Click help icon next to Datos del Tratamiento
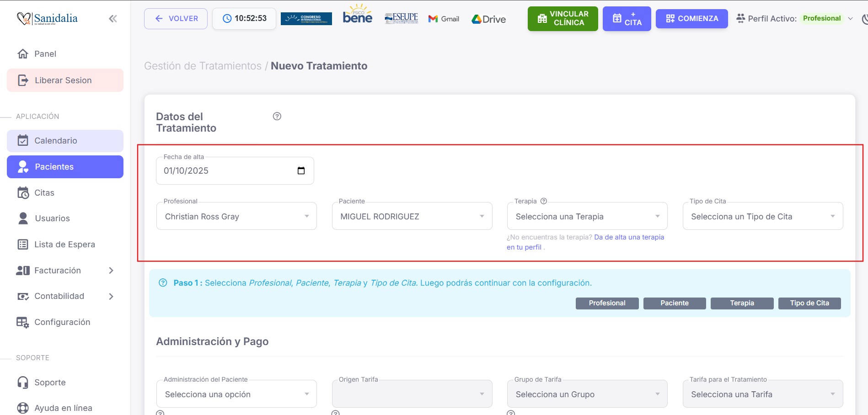 click(277, 116)
